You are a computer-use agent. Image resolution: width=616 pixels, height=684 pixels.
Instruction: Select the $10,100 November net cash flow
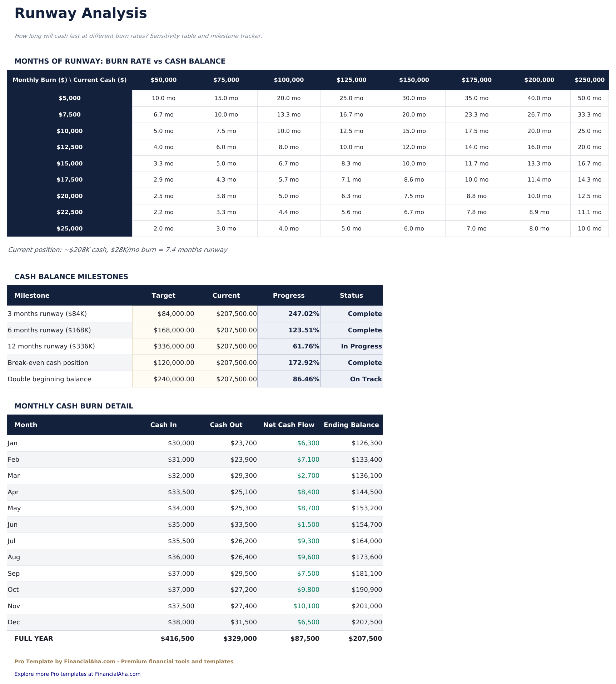tap(306, 606)
